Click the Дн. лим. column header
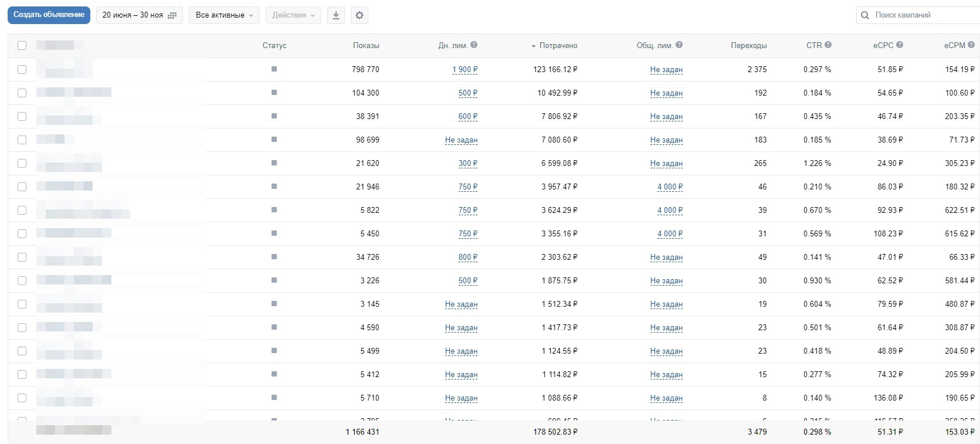This screenshot has width=980, height=444. [453, 46]
